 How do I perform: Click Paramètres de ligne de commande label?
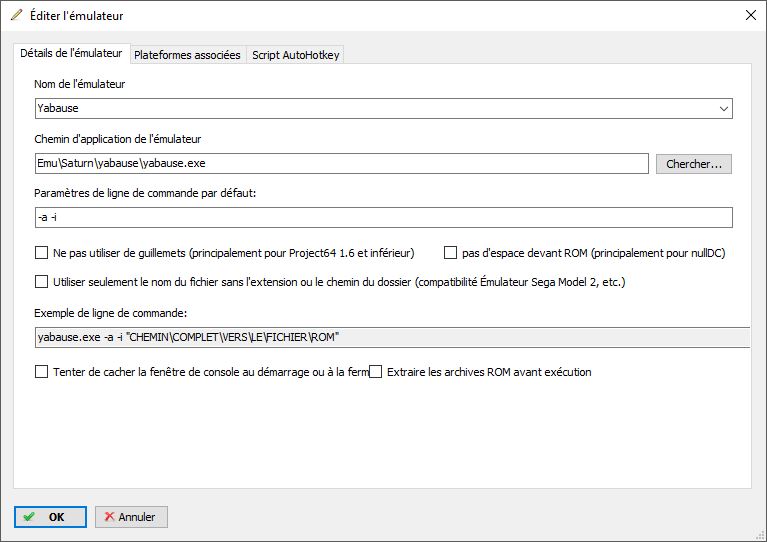pyautogui.click(x=145, y=193)
